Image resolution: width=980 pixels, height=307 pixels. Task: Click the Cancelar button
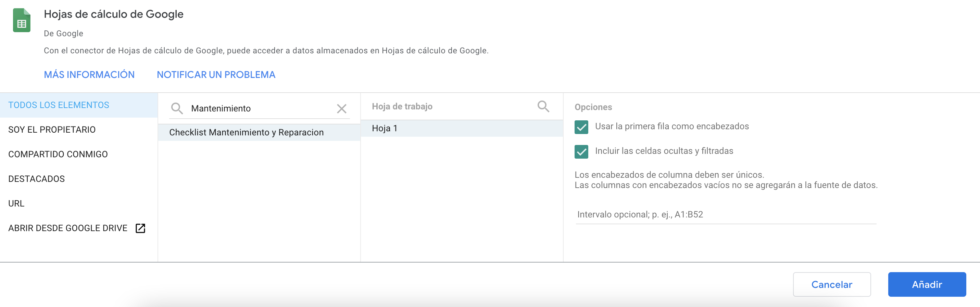click(832, 284)
